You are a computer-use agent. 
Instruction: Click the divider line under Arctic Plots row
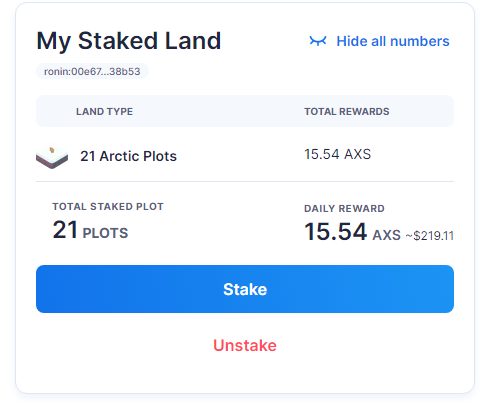(x=245, y=182)
